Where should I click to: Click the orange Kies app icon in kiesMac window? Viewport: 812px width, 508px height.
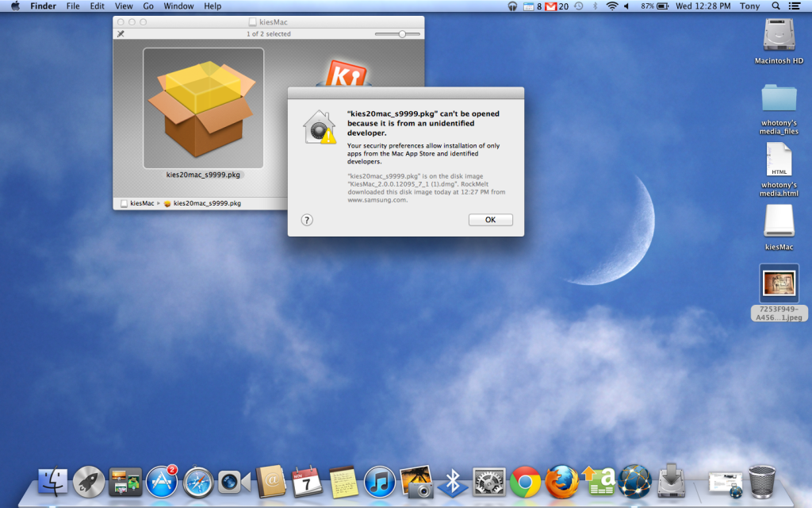pyautogui.click(x=345, y=74)
